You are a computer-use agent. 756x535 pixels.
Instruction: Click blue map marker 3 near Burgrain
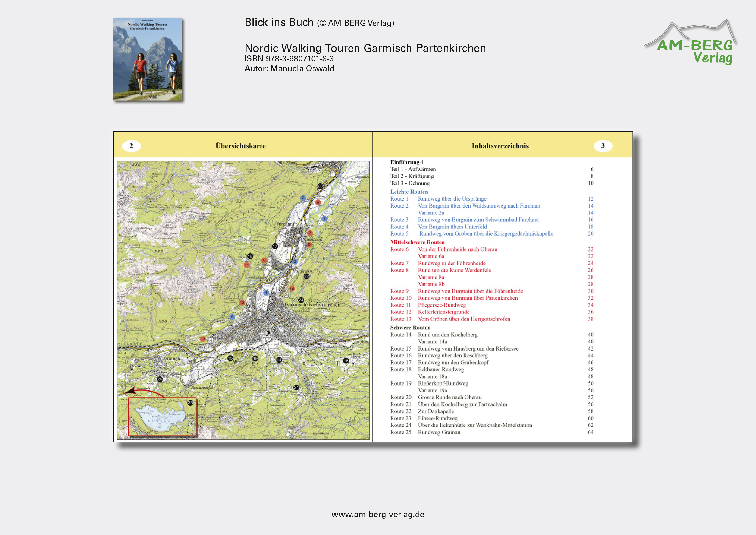coord(295,261)
